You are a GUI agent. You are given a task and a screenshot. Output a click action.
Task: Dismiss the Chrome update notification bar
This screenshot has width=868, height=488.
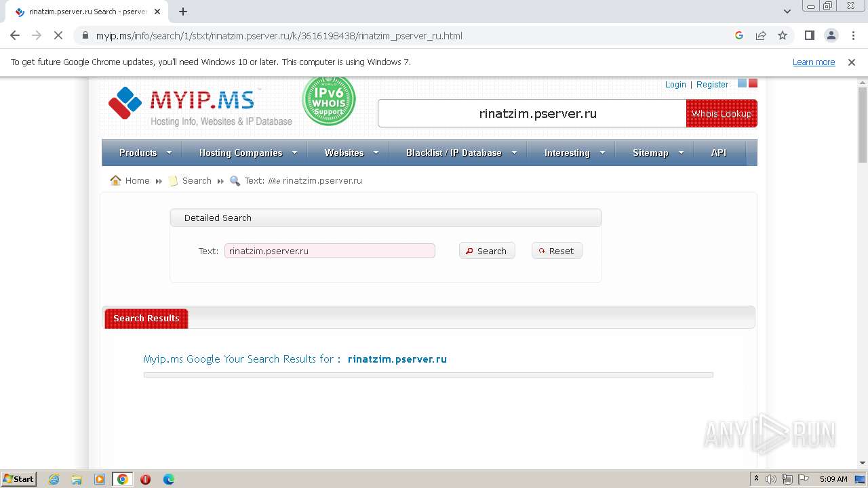(x=852, y=62)
